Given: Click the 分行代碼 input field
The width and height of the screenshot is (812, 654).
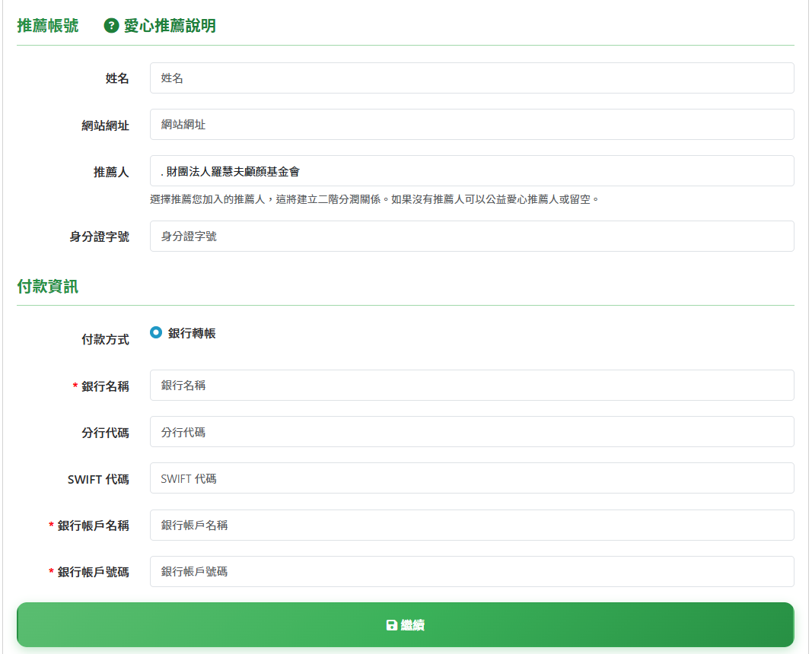Looking at the screenshot, I should click(472, 432).
